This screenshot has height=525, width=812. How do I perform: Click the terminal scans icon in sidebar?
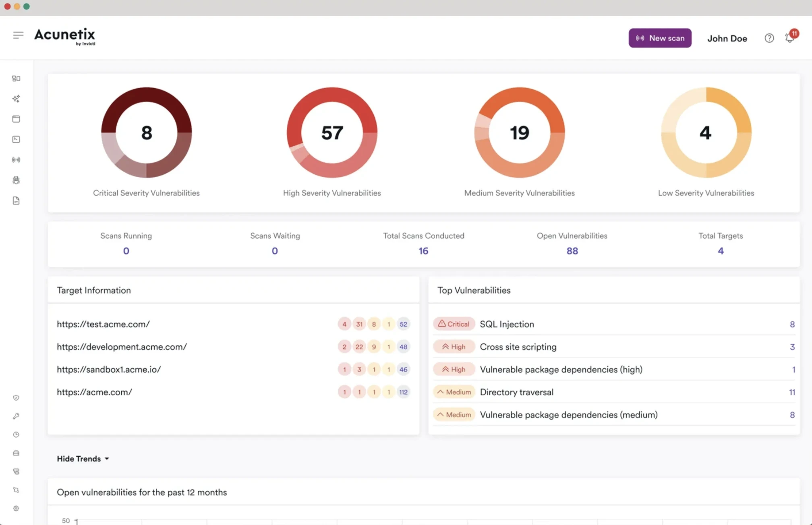[16, 139]
